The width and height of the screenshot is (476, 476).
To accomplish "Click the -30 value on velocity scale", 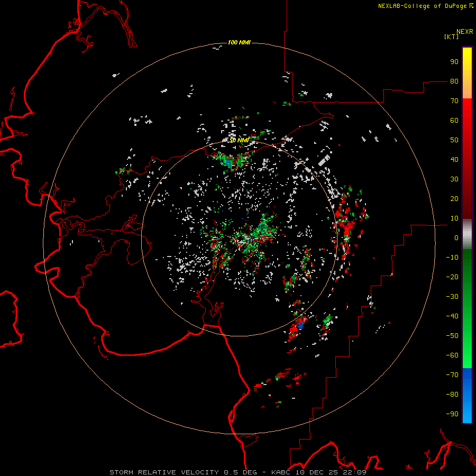I will pyautogui.click(x=452, y=297).
